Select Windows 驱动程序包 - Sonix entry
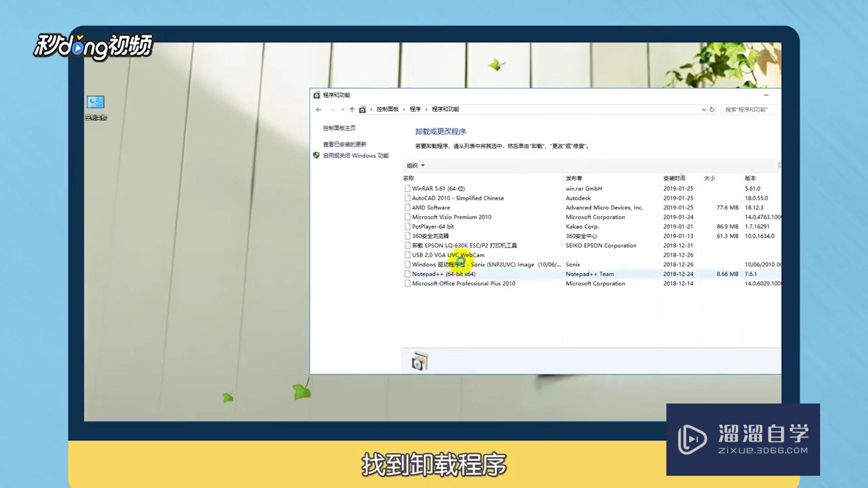This screenshot has width=868, height=488. click(x=591, y=264)
